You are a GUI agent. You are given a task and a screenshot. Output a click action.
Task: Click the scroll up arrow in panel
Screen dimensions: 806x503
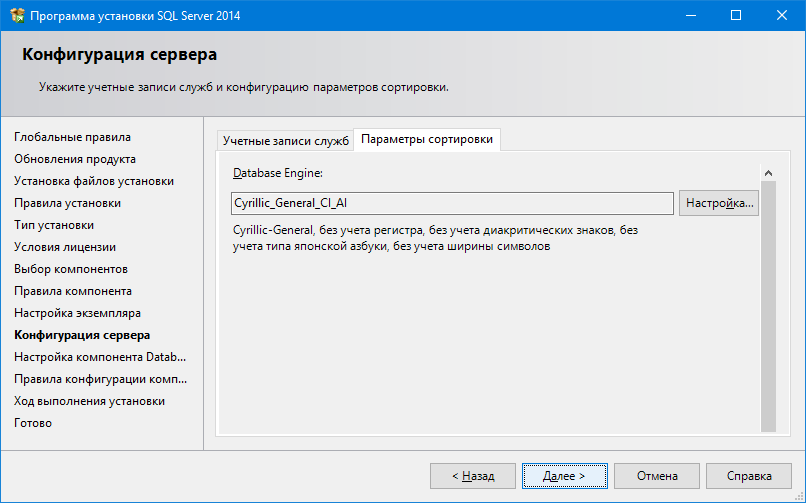tap(768, 173)
